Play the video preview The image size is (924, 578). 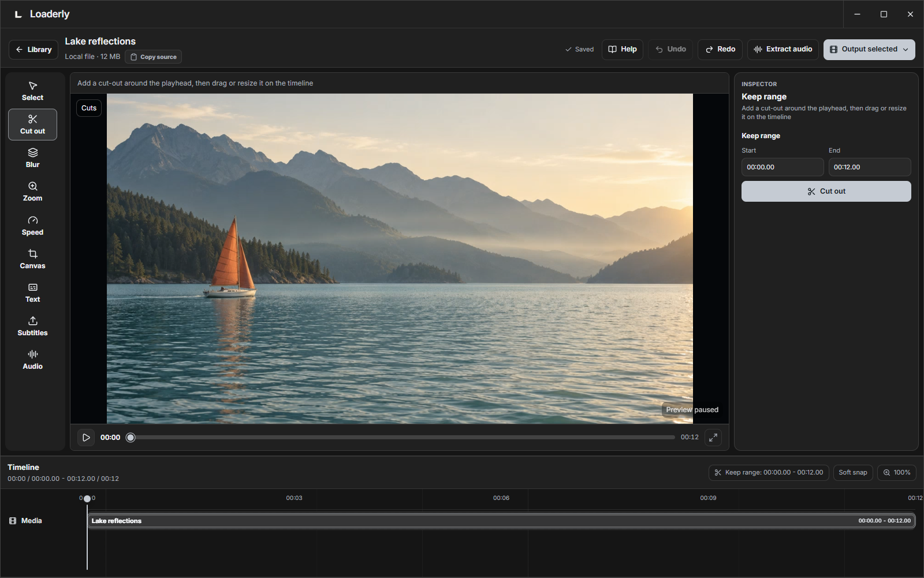pos(86,438)
